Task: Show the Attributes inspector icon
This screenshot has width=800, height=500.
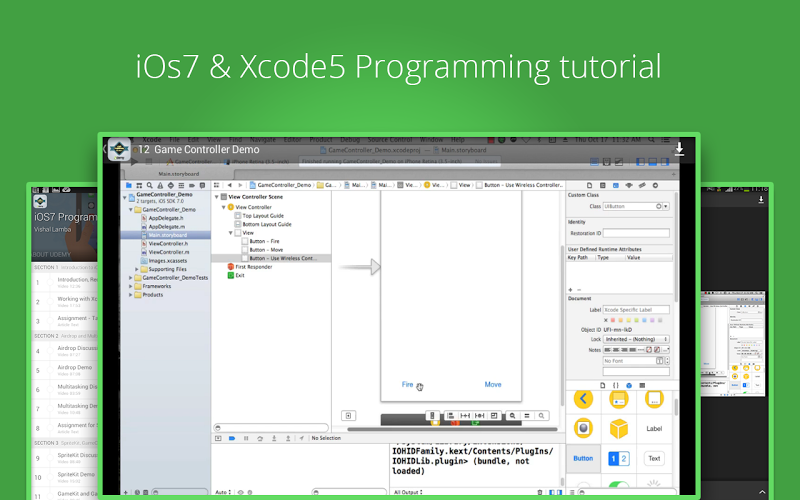Action: [x=629, y=185]
